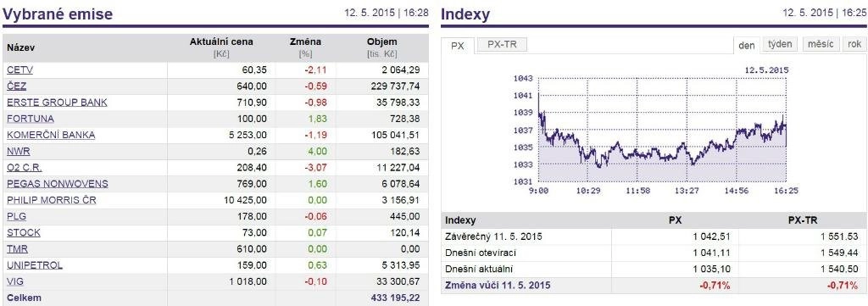Image resolution: width=868 pixels, height=306 pixels.
Task: Open the PHILIP MORRIS ČR link
Action: 52,200
